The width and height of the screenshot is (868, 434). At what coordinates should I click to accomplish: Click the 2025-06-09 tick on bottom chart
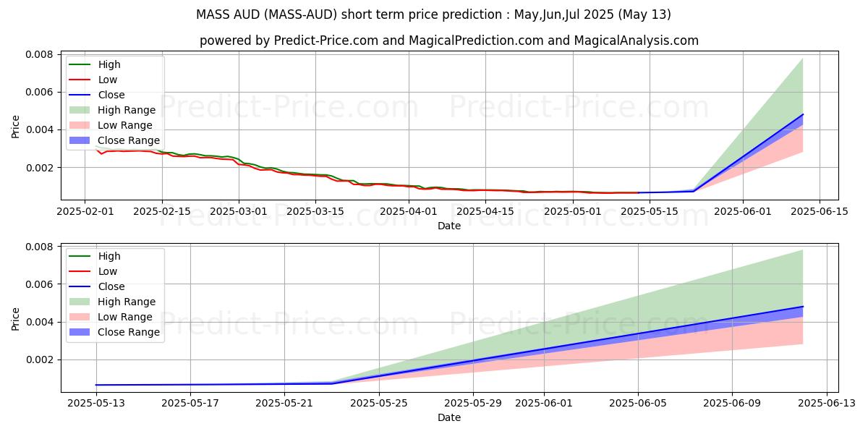point(732,404)
